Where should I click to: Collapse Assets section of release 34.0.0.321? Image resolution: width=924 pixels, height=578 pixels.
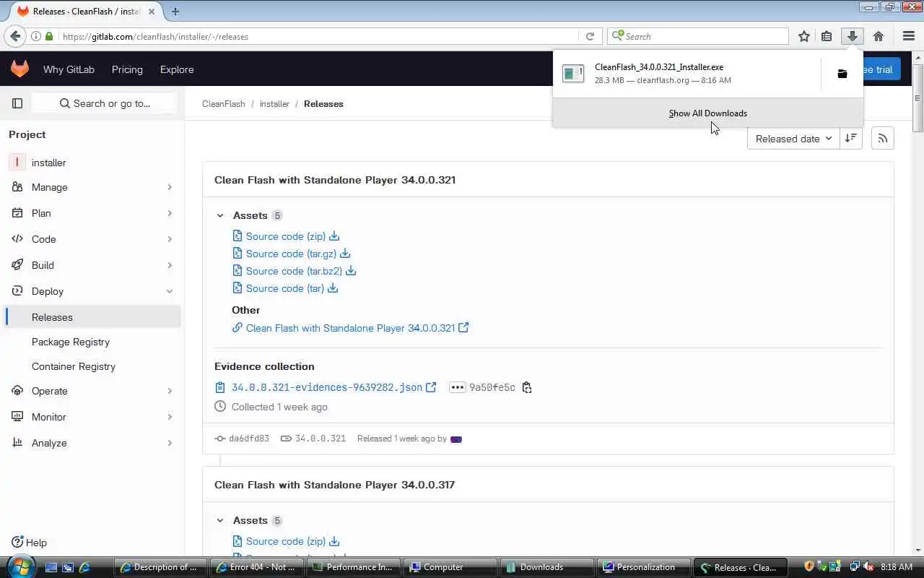(220, 215)
